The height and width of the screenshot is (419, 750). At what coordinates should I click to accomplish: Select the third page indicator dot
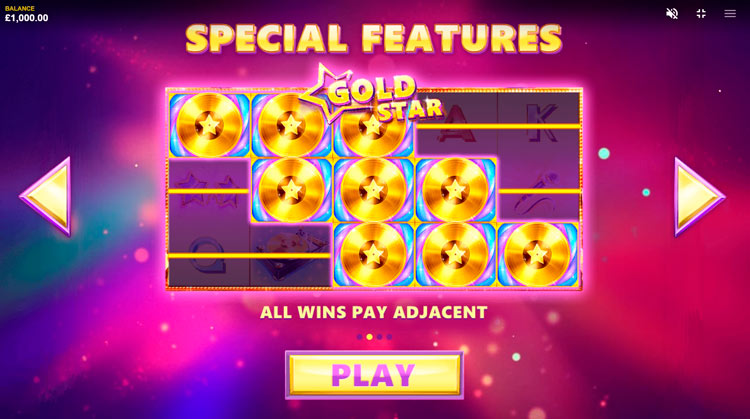coord(379,337)
